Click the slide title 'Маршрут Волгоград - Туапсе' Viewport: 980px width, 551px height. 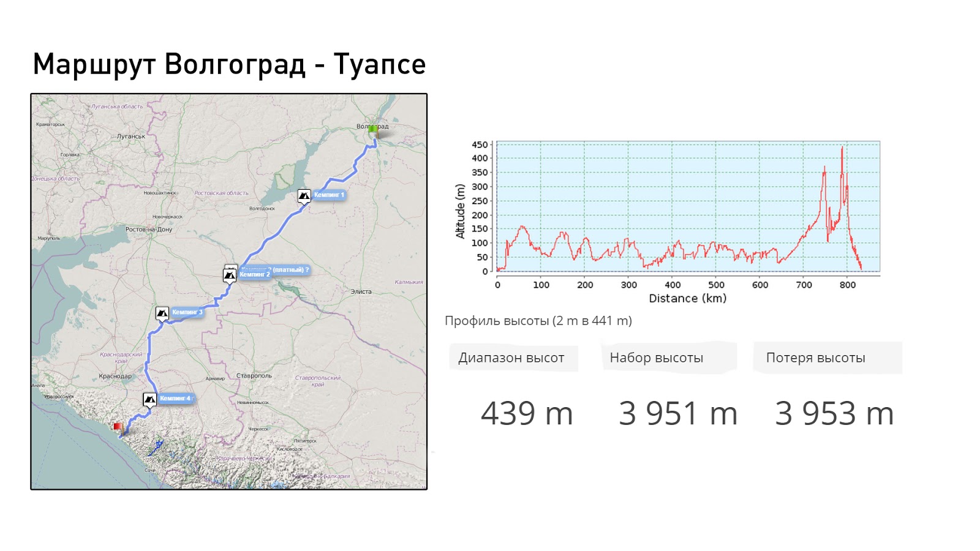point(229,64)
